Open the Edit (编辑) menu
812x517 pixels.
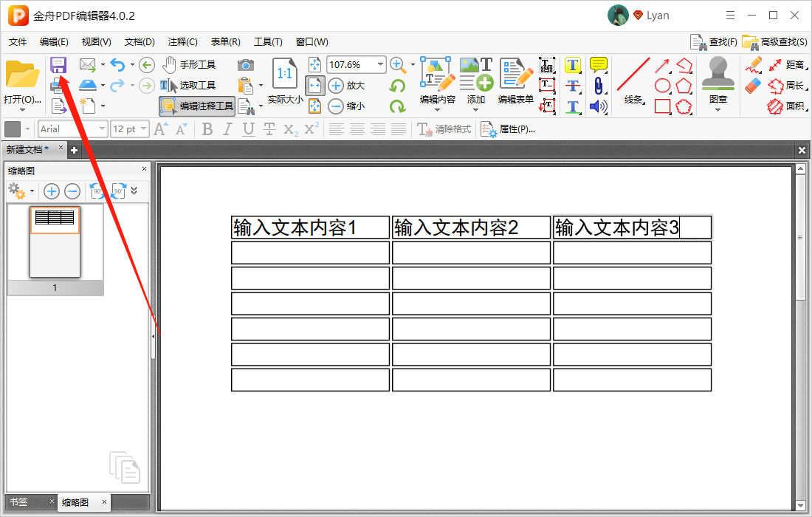tap(54, 42)
